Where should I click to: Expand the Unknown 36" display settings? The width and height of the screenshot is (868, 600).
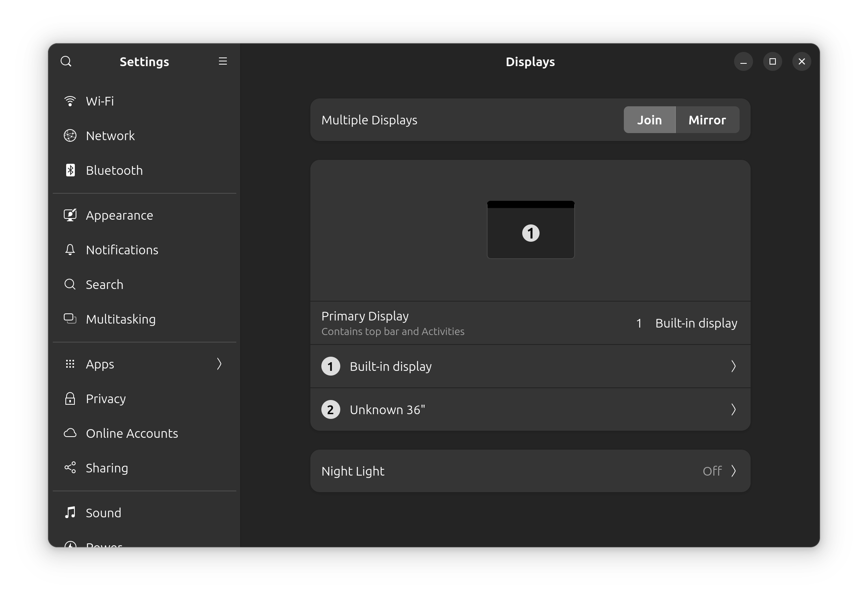(530, 409)
